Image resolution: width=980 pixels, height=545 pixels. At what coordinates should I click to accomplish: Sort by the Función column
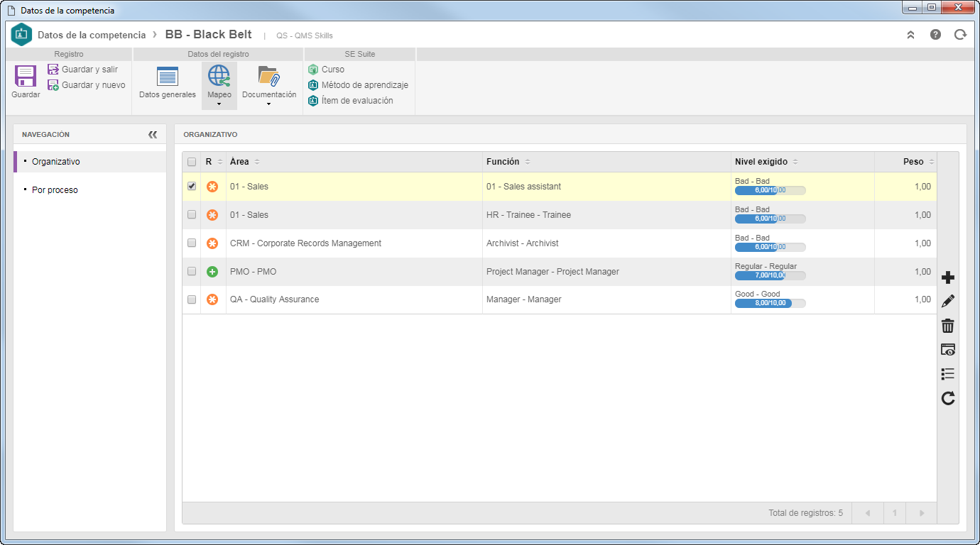(607, 162)
